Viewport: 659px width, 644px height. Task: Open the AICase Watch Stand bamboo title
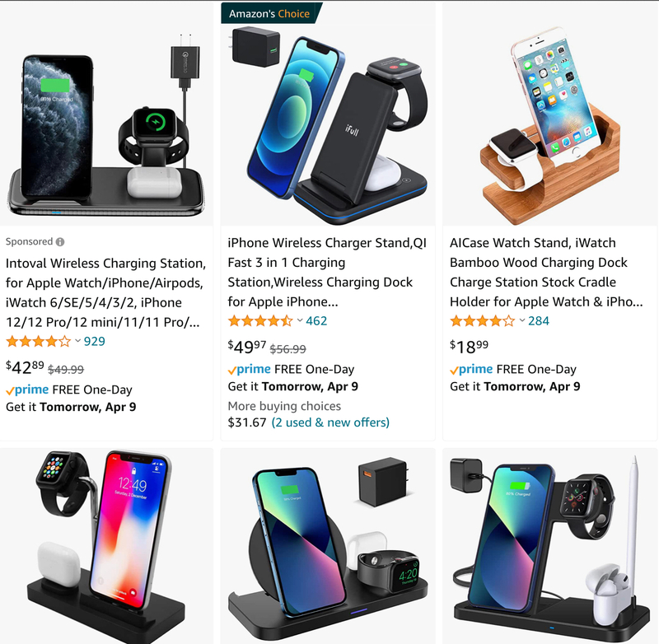click(546, 273)
